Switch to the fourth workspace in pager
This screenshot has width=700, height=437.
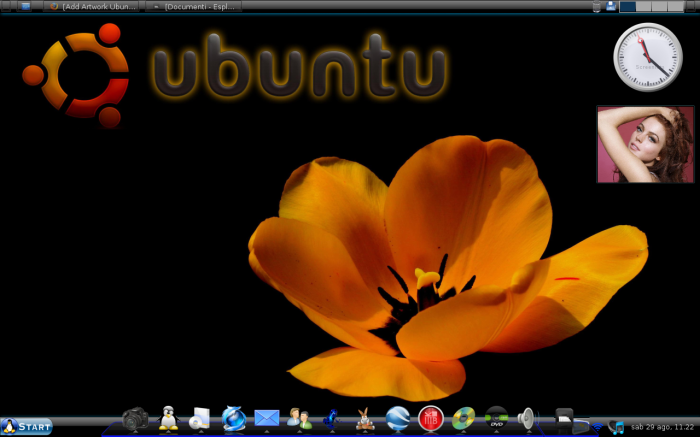(x=675, y=6)
